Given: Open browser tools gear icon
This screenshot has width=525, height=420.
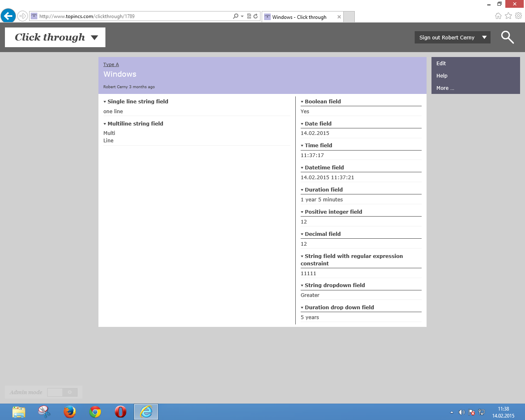Looking at the screenshot, I should coord(518,16).
